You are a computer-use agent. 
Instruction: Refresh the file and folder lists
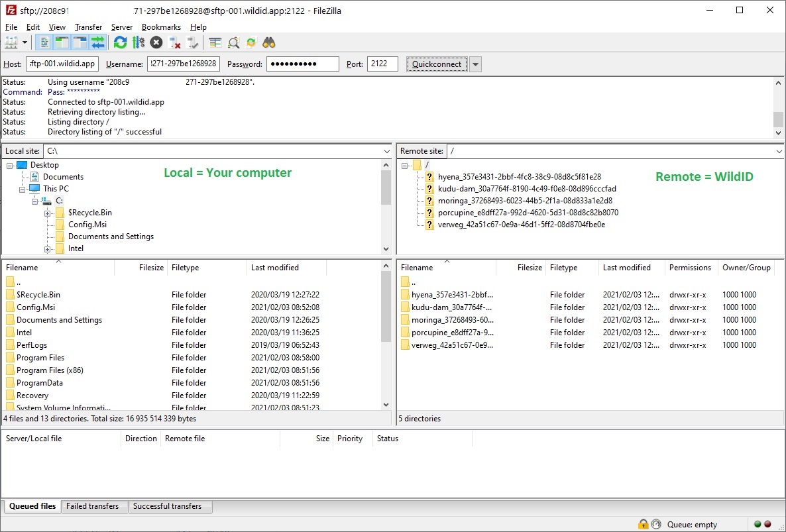(121, 42)
